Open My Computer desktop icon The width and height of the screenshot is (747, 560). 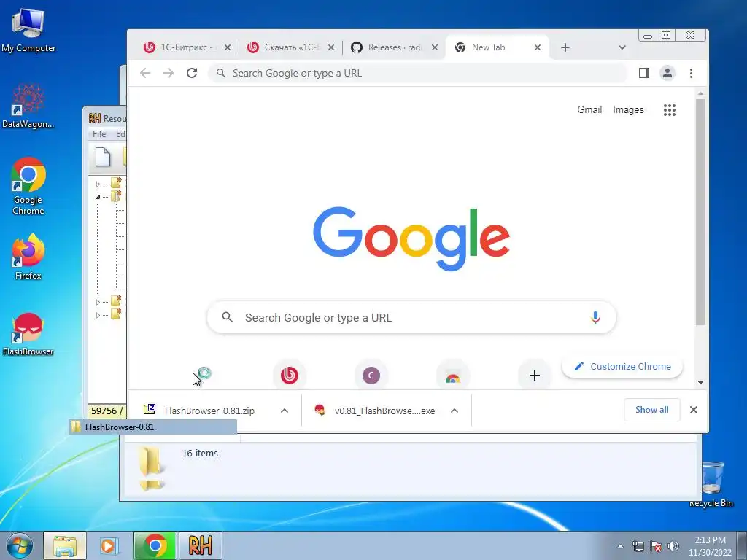click(x=28, y=31)
